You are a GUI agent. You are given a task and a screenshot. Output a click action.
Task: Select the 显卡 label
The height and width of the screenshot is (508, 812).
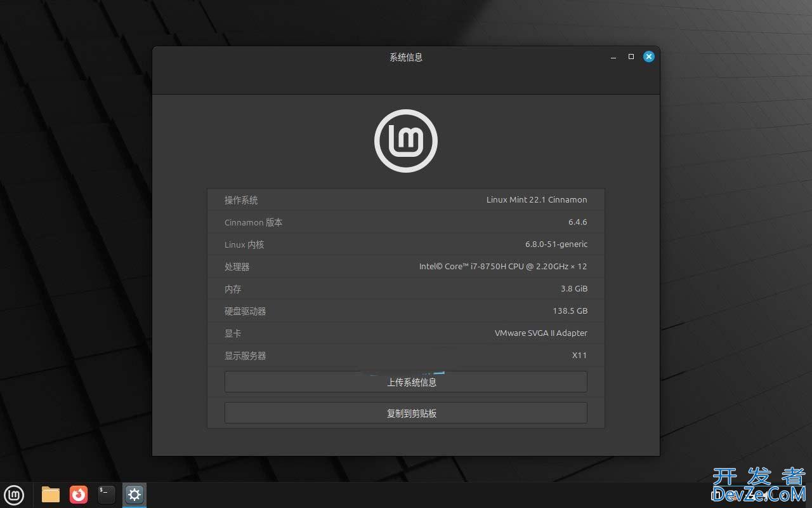tap(233, 333)
